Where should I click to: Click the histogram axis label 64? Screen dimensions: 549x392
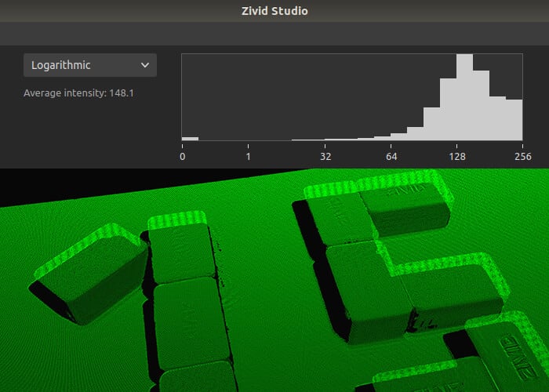click(391, 157)
